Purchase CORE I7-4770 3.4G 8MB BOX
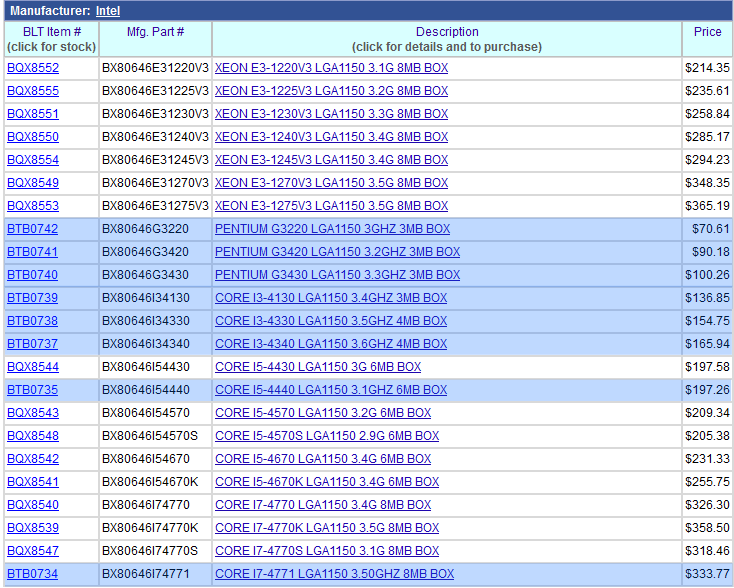The width and height of the screenshot is (734, 588). (323, 505)
